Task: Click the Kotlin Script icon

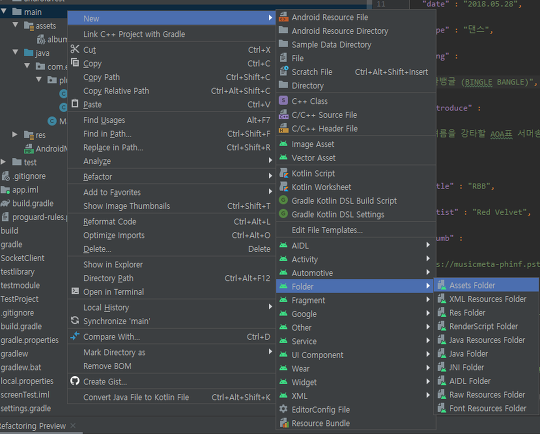Action: click(283, 173)
